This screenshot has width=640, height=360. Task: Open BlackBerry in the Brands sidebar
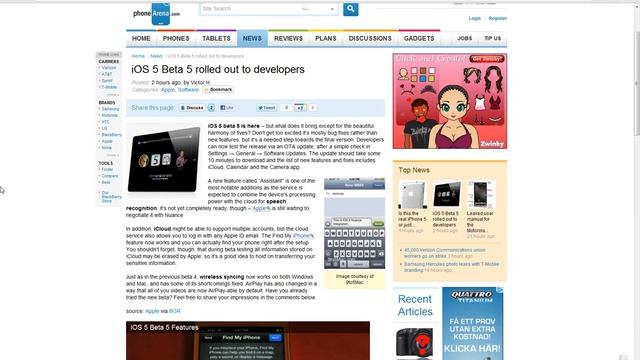(111, 135)
